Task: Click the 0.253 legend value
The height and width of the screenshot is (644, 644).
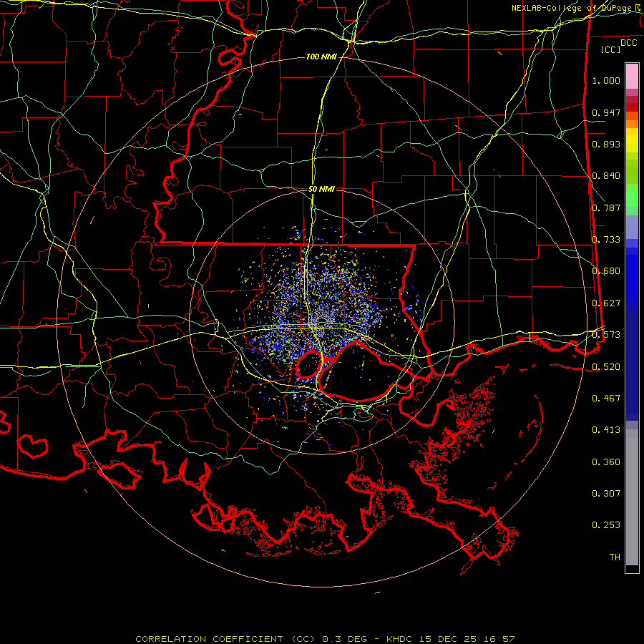Action: pos(606,525)
